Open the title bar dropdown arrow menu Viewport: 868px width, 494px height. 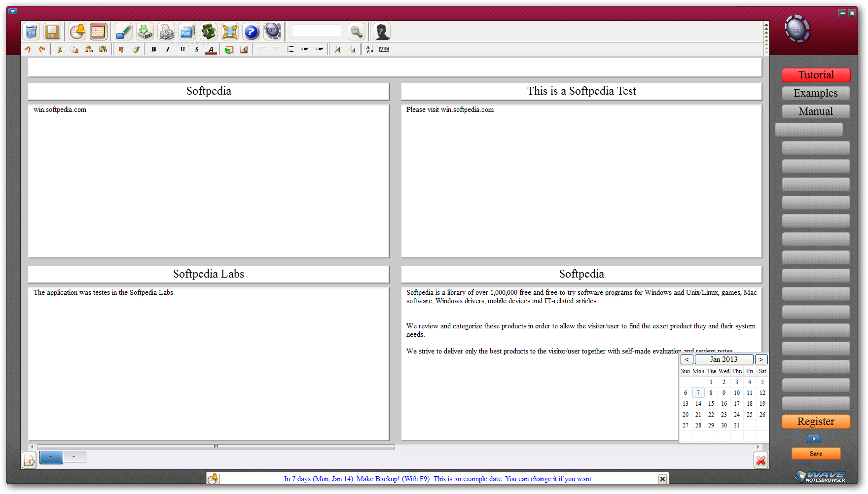[13, 11]
